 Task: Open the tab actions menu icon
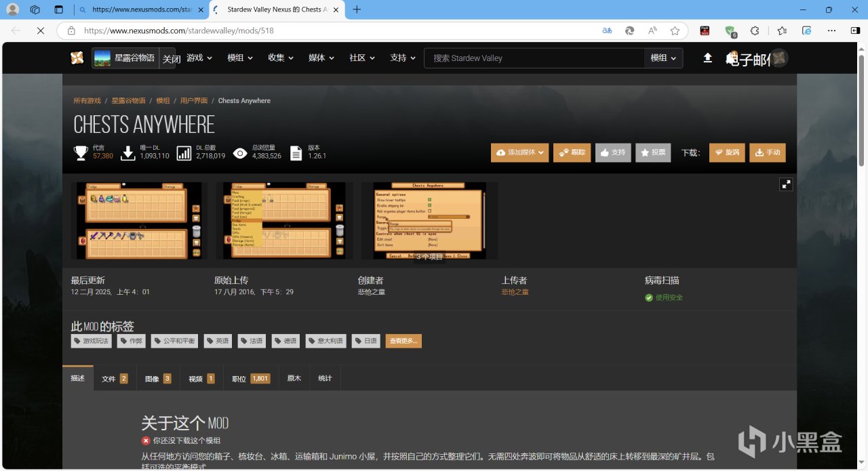58,9
